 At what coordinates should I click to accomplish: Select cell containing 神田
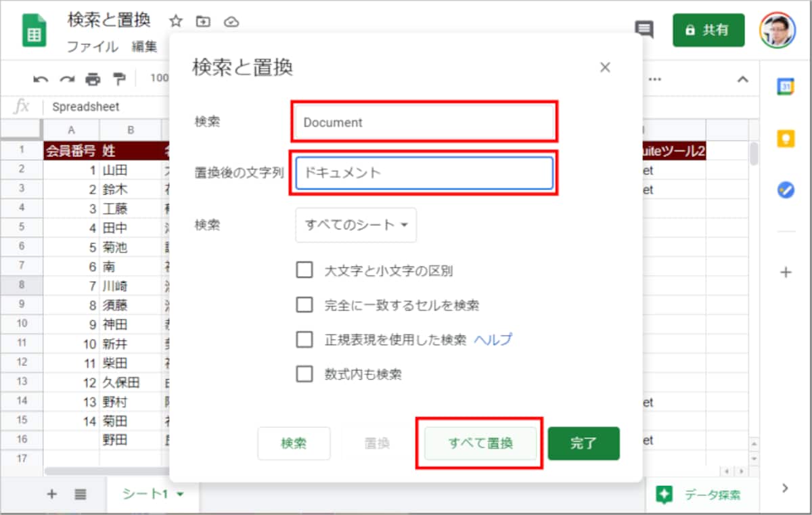(131, 324)
